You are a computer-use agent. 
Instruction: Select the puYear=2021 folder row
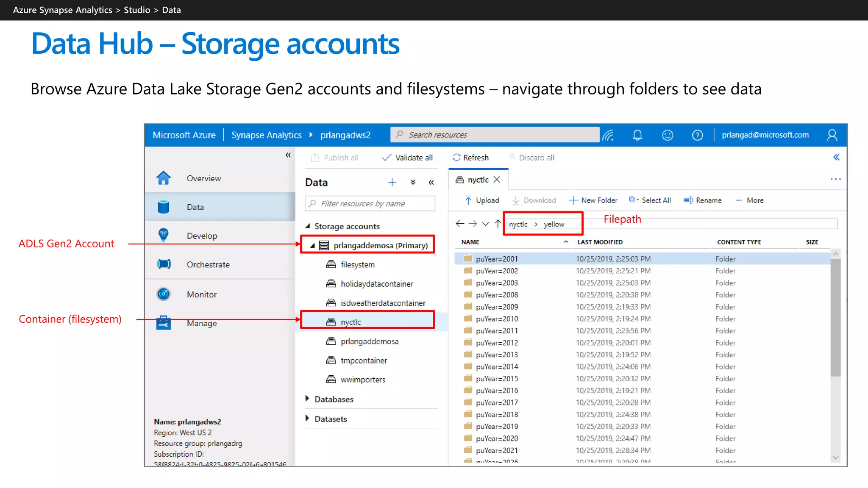point(642,450)
